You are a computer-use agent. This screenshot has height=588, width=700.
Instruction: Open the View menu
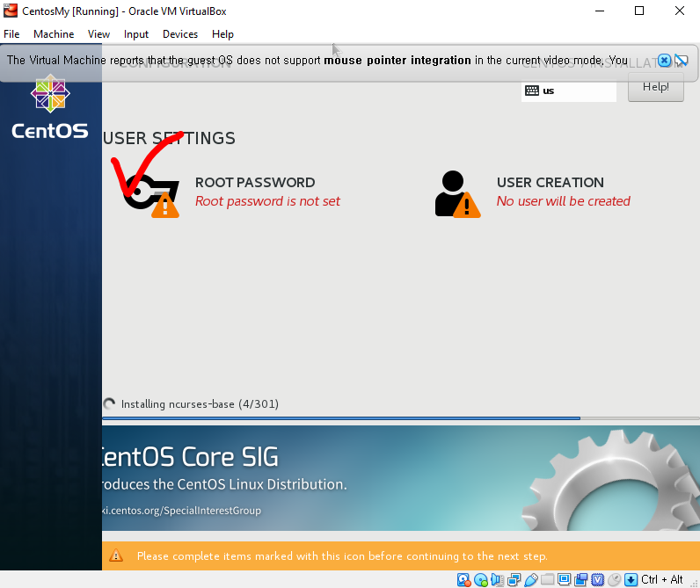pyautogui.click(x=98, y=34)
